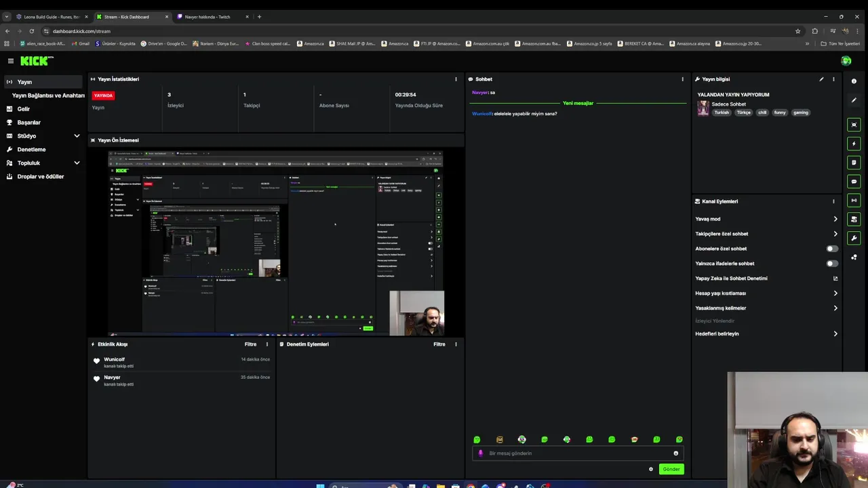The width and height of the screenshot is (868, 488).
Task: Click the chat message input field
Action: pos(578,453)
